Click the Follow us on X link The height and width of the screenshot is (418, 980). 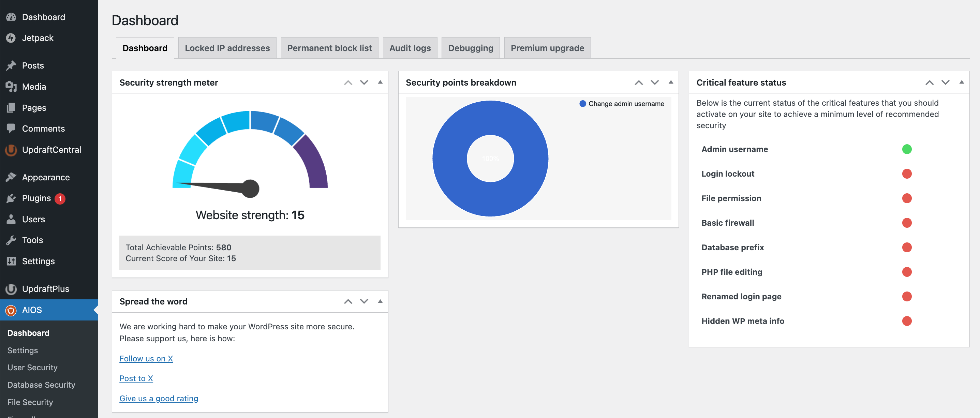pos(146,359)
